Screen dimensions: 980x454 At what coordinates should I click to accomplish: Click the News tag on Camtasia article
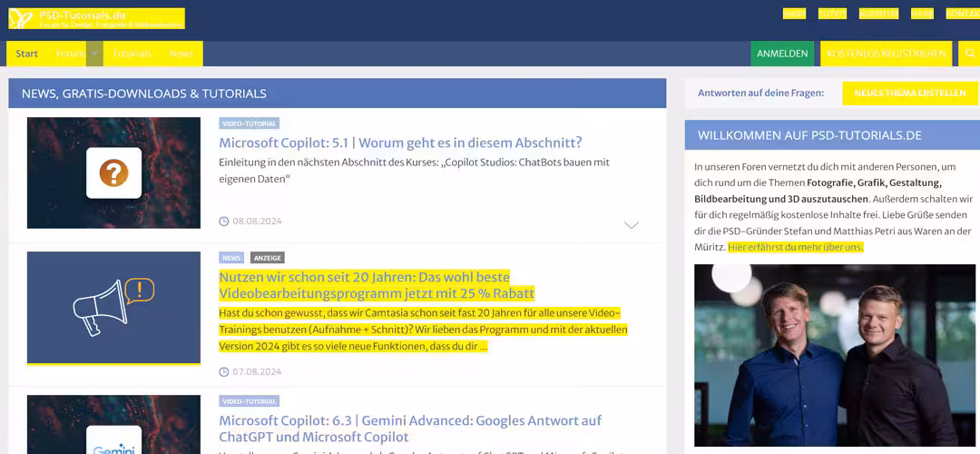click(x=231, y=258)
